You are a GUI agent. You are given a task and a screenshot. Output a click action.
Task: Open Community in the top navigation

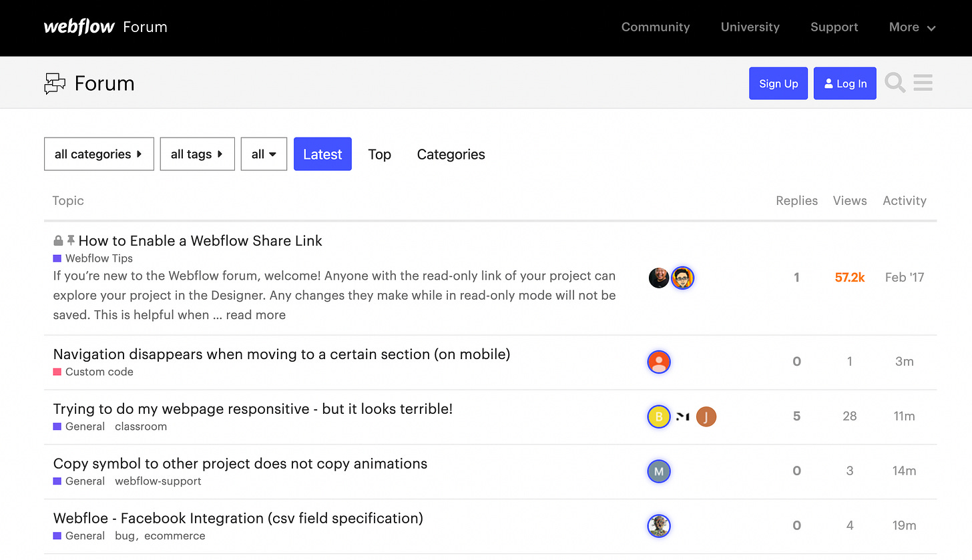[x=656, y=27]
